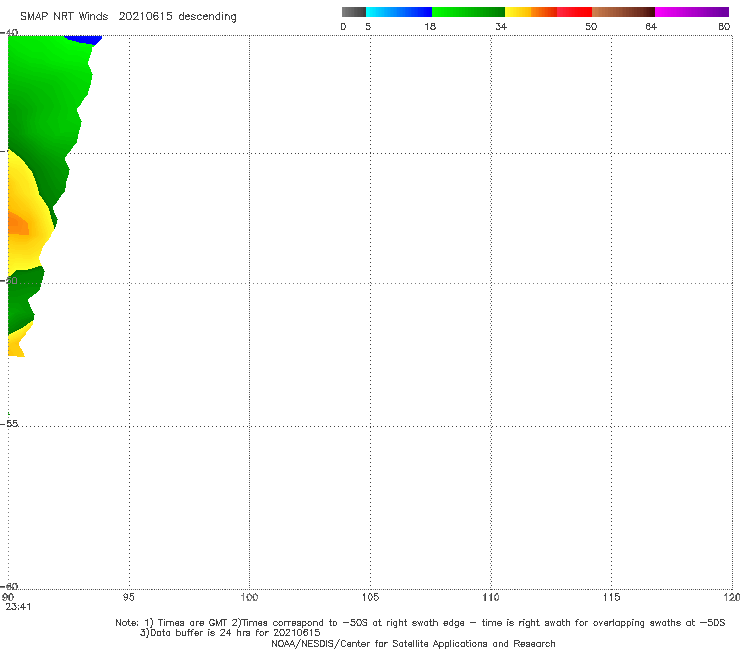Click the swath time stamp '23:41'
This screenshot has height=650, width=740.
point(18,607)
